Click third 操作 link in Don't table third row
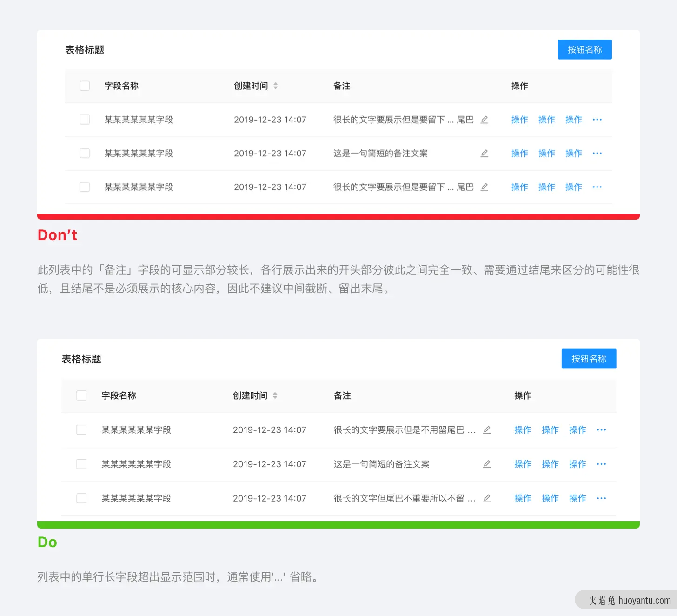The width and height of the screenshot is (677, 616). [574, 187]
